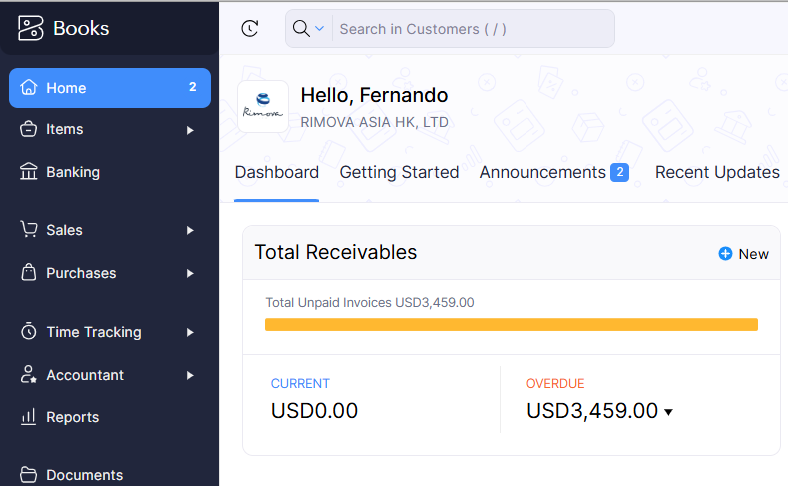Open the Announcements tab
Image resolution: width=788 pixels, height=486 pixels.
[x=543, y=172]
